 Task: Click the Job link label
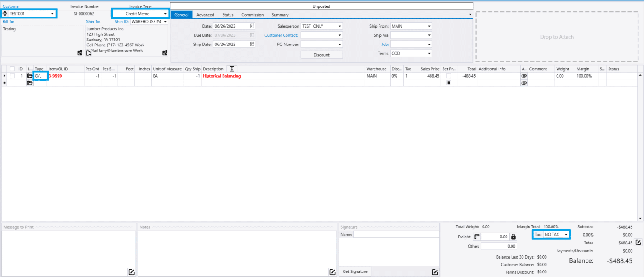point(385,45)
